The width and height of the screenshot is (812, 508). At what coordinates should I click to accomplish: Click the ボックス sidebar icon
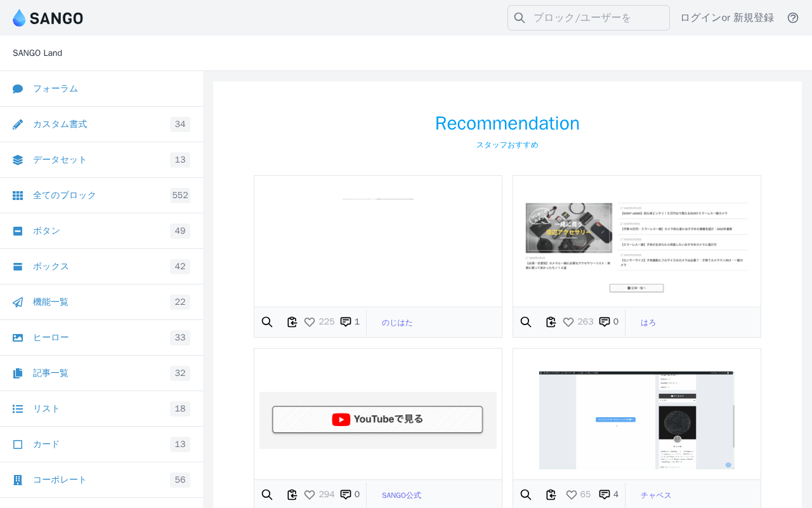[x=18, y=267]
